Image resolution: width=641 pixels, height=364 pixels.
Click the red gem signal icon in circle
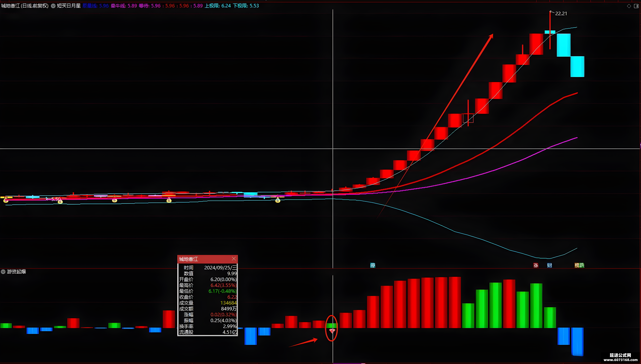tap(332, 331)
